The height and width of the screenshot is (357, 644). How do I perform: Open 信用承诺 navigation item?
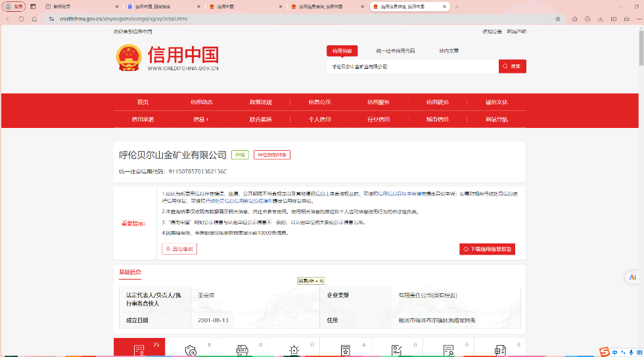pos(143,119)
